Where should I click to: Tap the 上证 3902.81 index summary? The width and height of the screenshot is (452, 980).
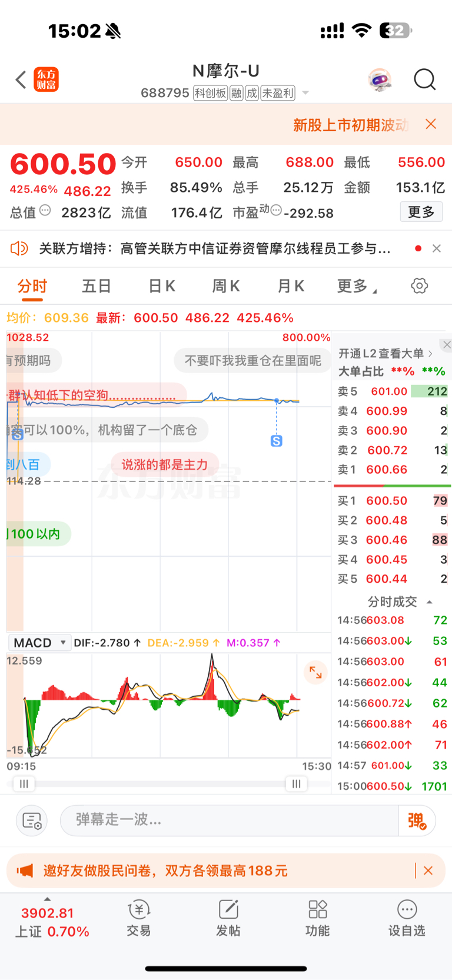pyautogui.click(x=52, y=922)
